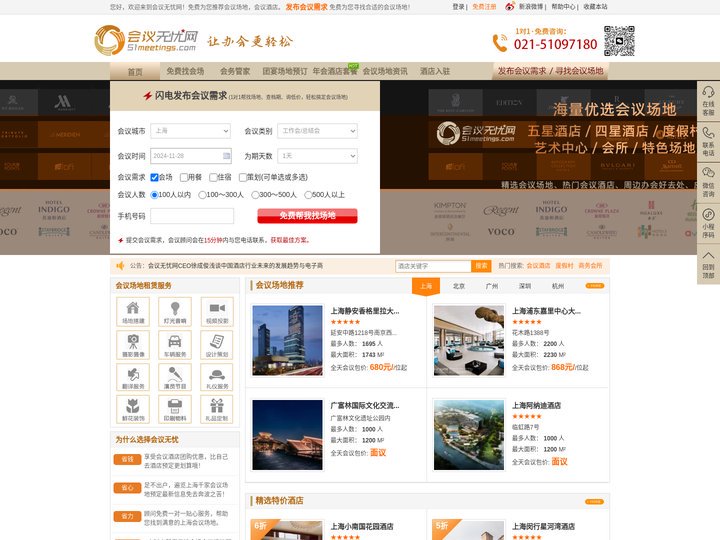Click in the 手机号码 input field
Viewport: 720px width, 540px height.
pos(192,216)
